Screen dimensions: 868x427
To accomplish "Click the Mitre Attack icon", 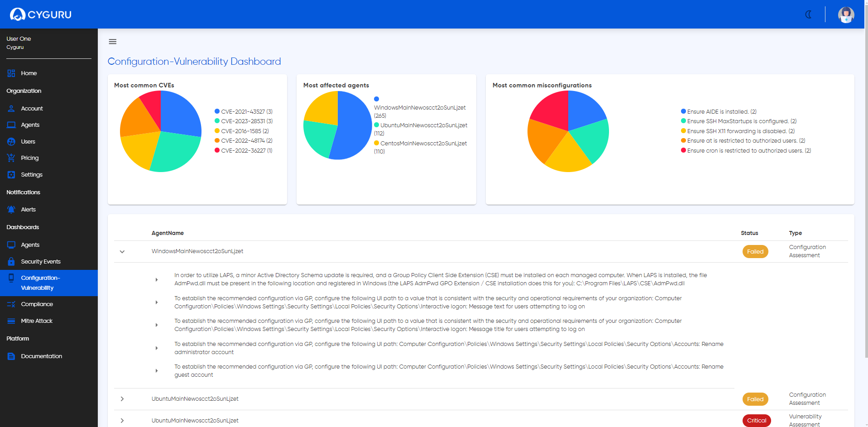I will [x=11, y=321].
